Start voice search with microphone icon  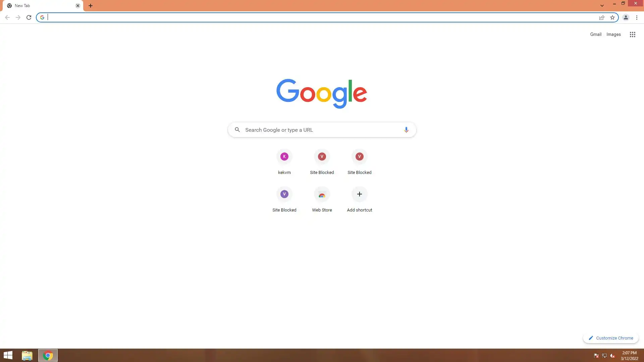click(406, 130)
